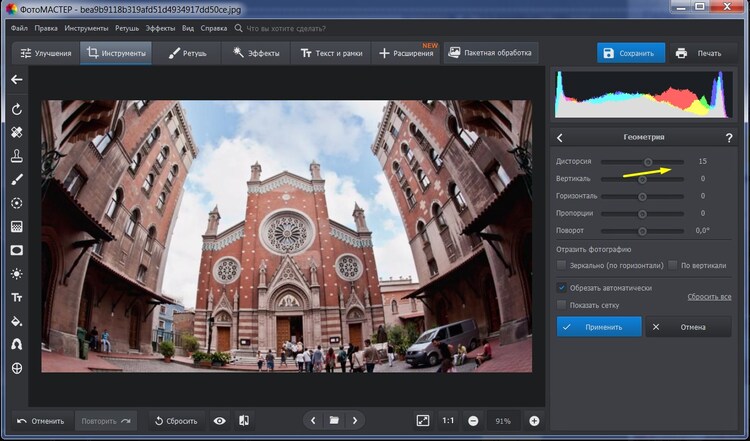Enable Зеркально (по горизонтали) checkbox
Image resolution: width=750 pixels, height=441 pixels.
tap(562, 265)
